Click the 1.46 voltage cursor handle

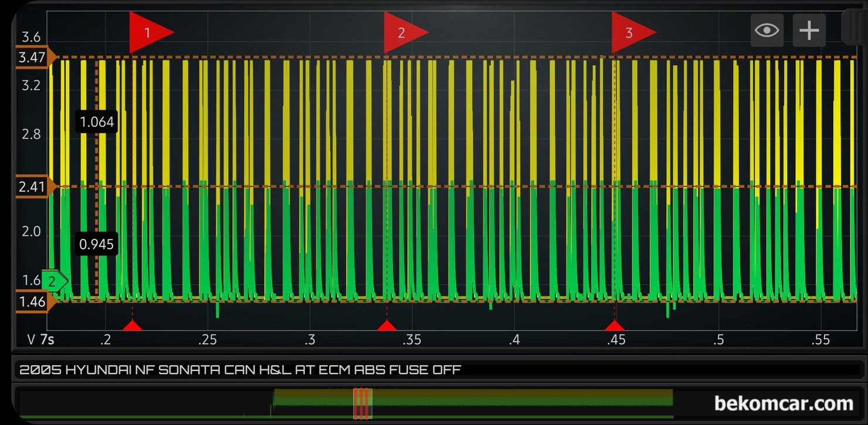(x=35, y=302)
